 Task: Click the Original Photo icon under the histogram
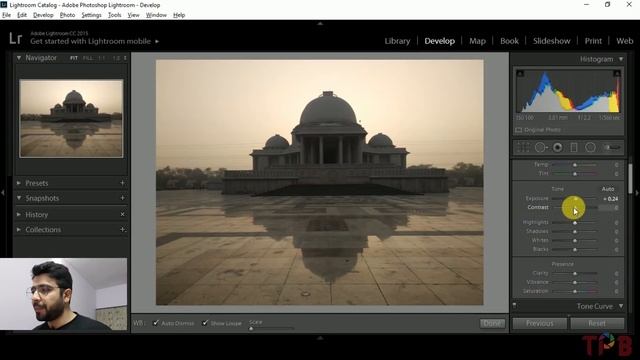click(518, 130)
